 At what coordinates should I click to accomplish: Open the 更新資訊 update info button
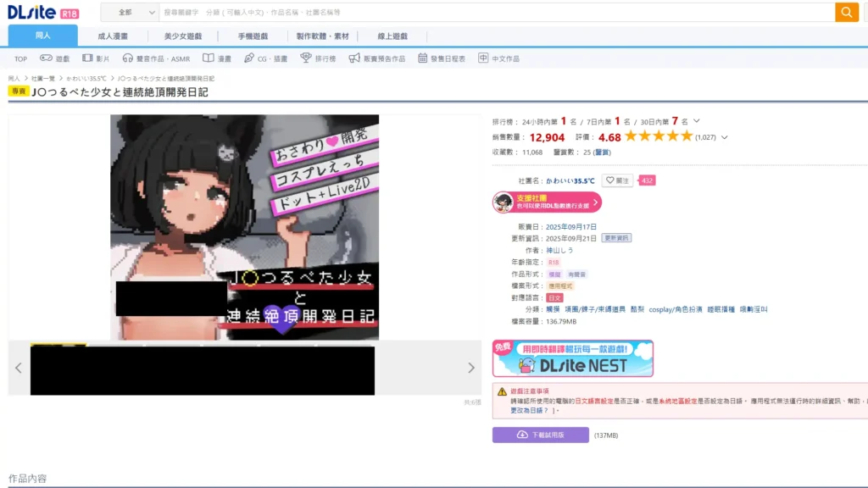tap(616, 238)
